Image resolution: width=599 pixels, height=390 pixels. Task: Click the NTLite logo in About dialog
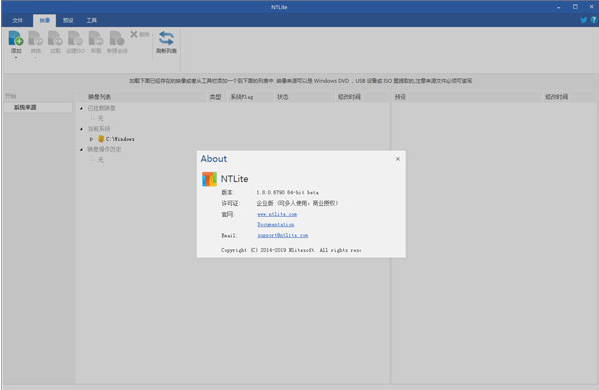point(209,179)
